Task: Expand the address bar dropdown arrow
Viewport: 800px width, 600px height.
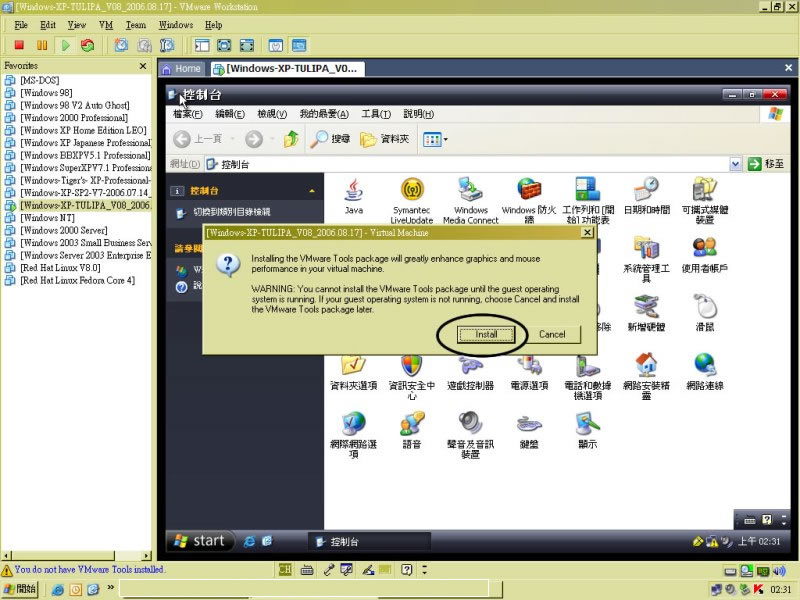Action: click(x=735, y=164)
